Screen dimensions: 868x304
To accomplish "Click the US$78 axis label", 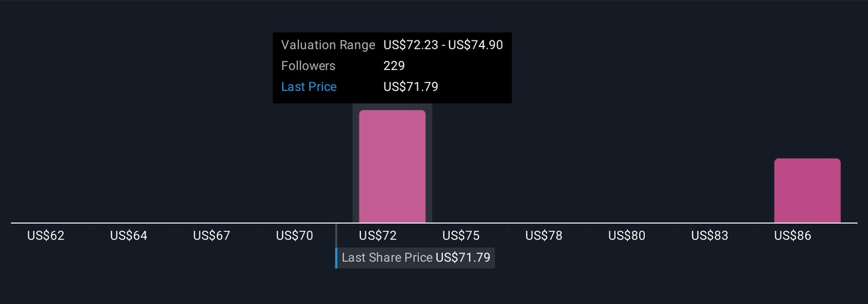I will (x=544, y=236).
